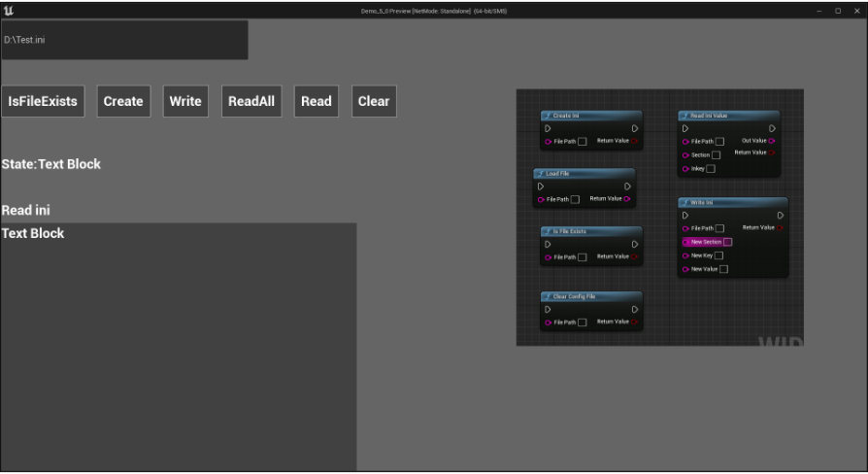
Task: Click the State:Text Block label
Action: point(50,164)
